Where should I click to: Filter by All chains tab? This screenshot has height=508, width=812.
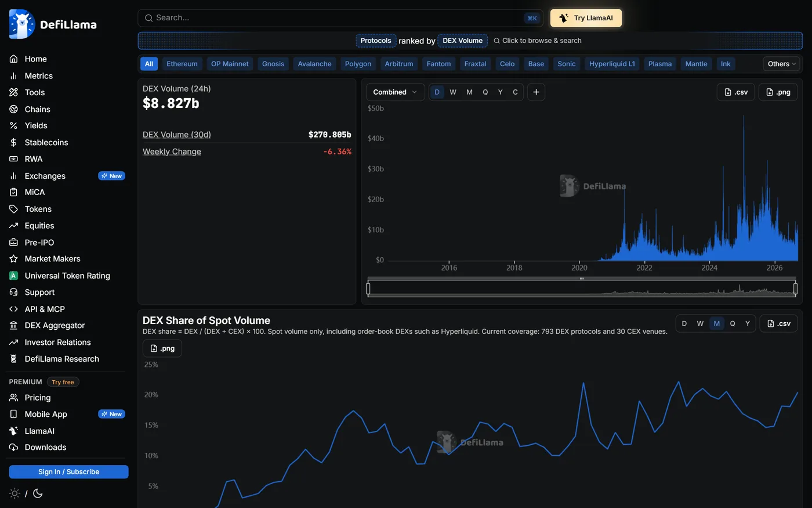pyautogui.click(x=149, y=64)
